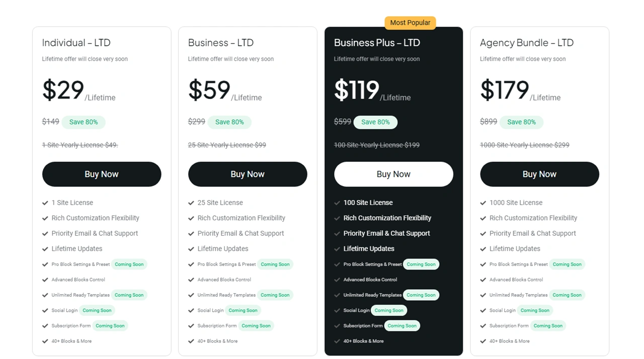644x359 pixels.
Task: Click the Agency Bundle – LTD heading
Action: (527, 43)
